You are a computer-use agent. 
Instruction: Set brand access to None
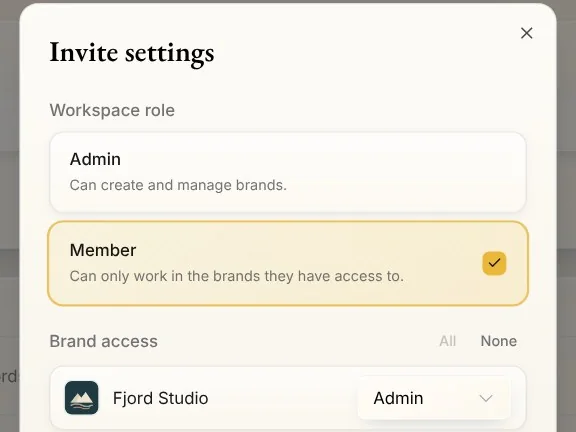[x=498, y=341]
